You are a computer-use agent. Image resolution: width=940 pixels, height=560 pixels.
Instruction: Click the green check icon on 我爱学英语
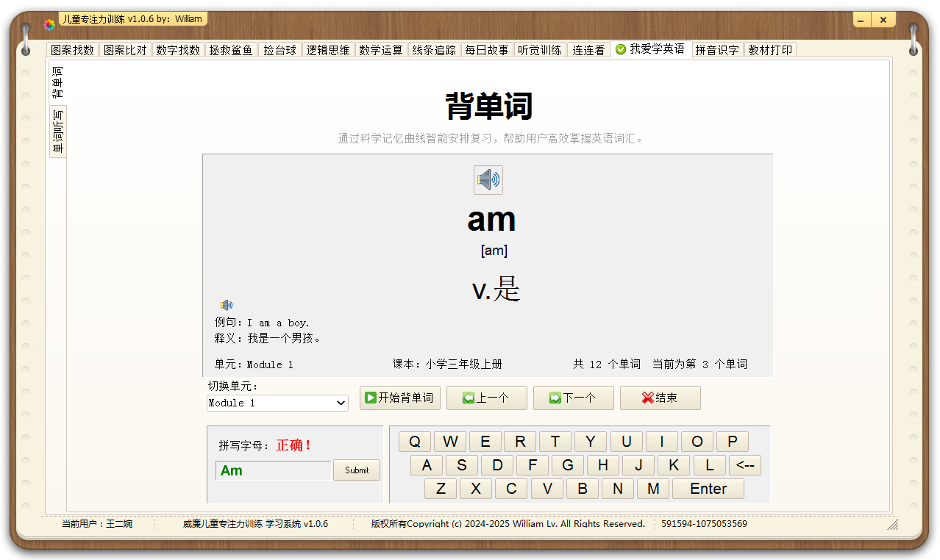[621, 49]
